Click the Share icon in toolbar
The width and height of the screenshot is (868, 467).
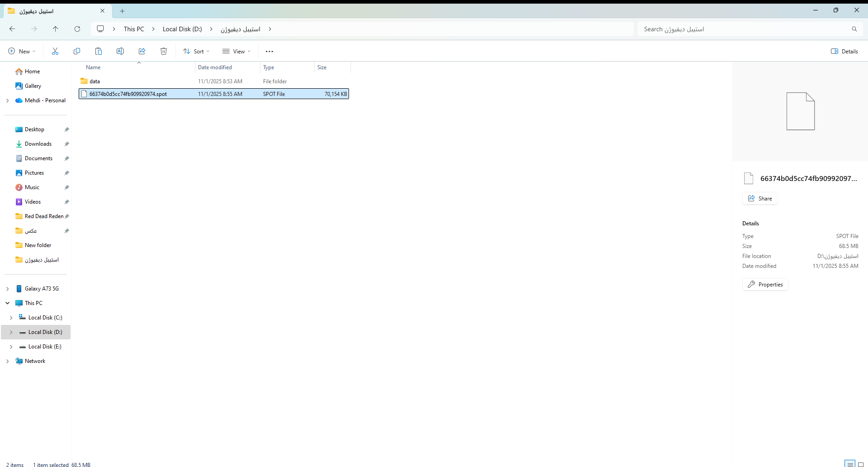click(142, 51)
